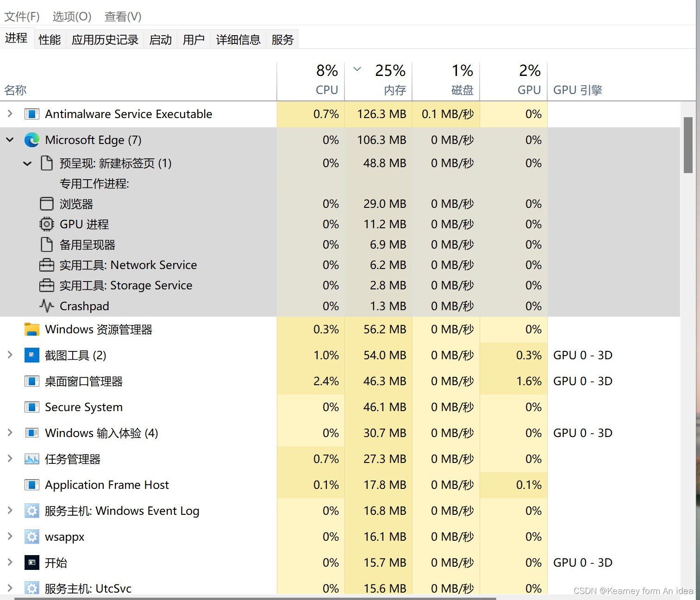Screen dimensions: 700x600
Task: Expand the 截图工具 (2) group
Action: click(10, 355)
